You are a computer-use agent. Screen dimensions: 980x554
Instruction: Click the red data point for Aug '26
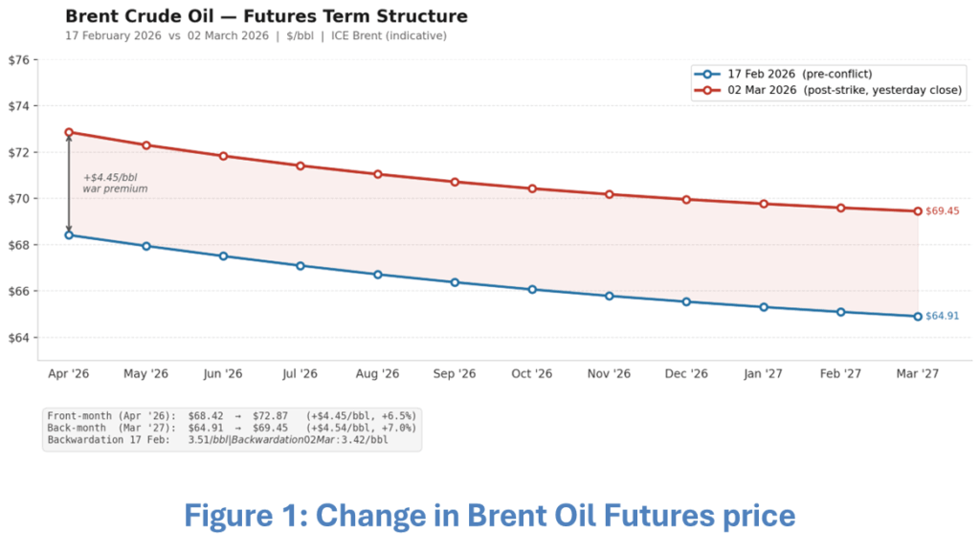378,174
